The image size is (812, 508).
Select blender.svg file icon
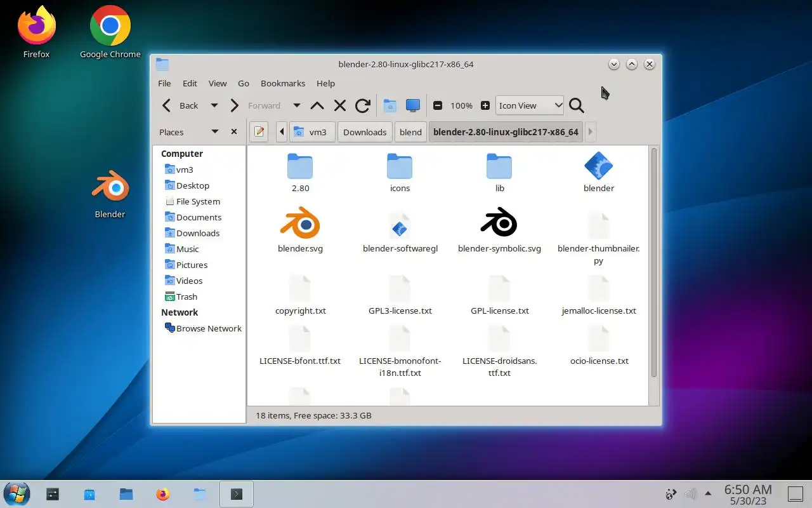300,224
